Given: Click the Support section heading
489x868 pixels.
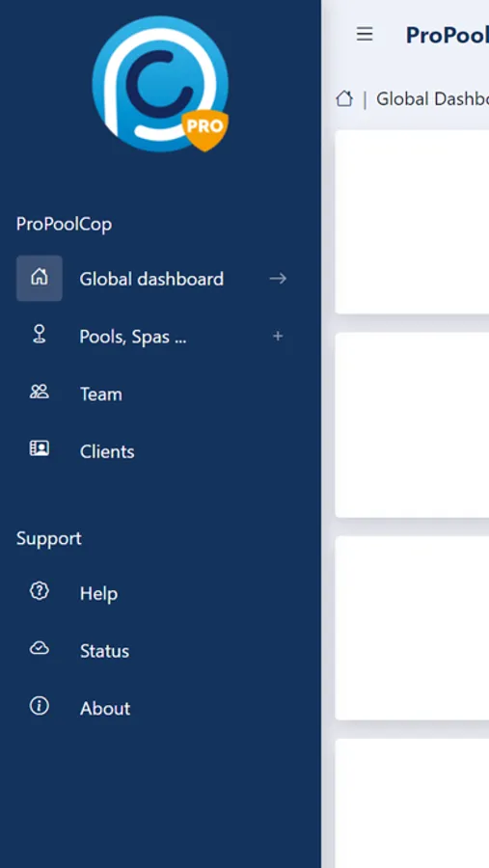Looking at the screenshot, I should [49, 538].
